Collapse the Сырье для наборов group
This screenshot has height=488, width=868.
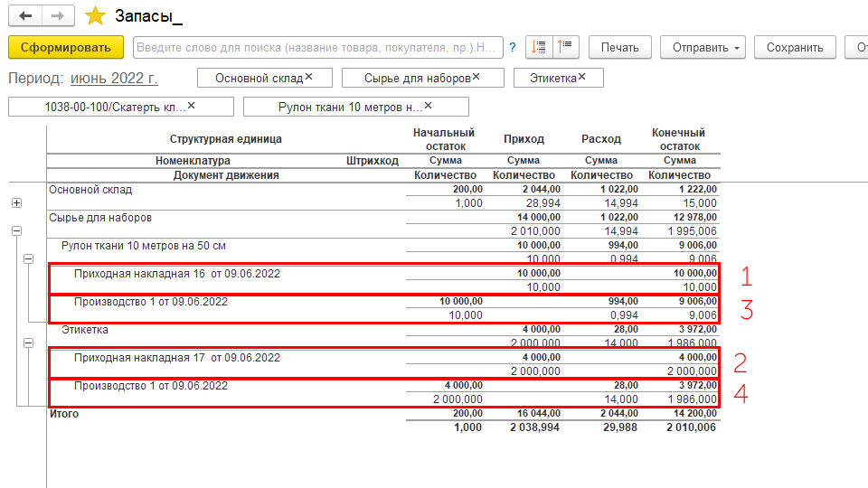(x=16, y=231)
